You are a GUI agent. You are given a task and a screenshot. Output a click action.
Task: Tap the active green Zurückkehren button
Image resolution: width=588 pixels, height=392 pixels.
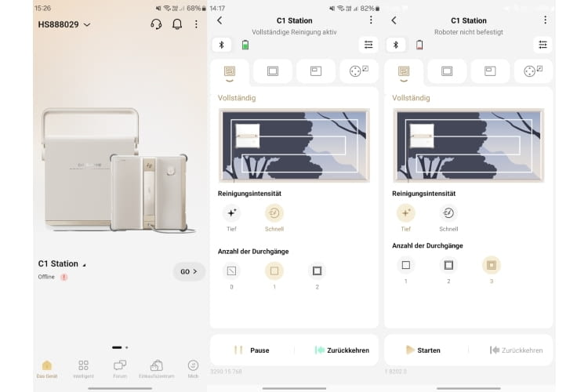(342, 350)
